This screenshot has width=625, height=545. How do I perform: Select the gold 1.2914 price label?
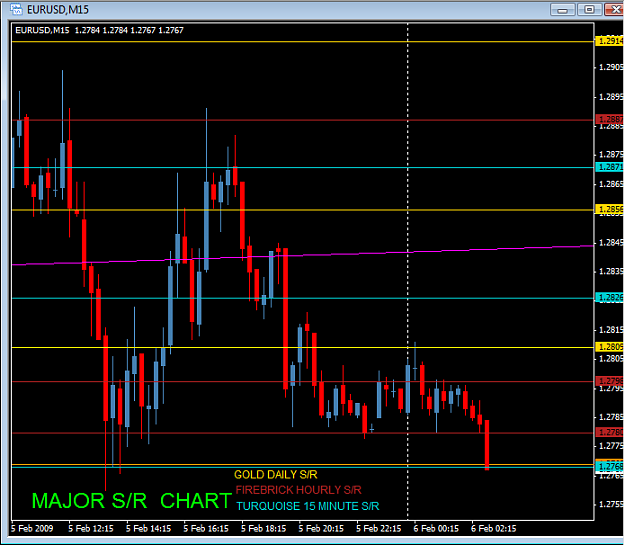(x=609, y=41)
